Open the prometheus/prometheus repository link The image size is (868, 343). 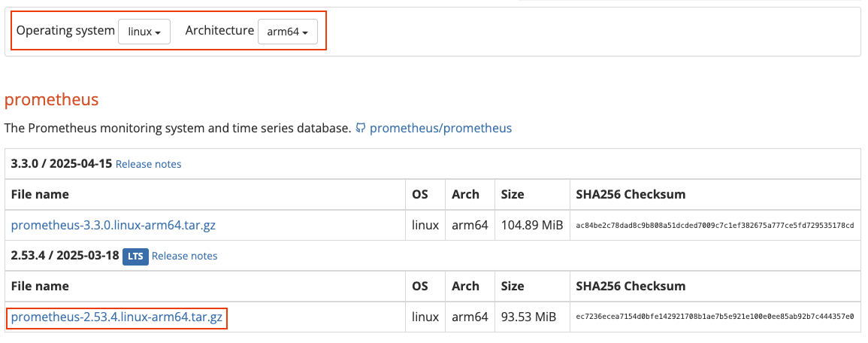[440, 128]
